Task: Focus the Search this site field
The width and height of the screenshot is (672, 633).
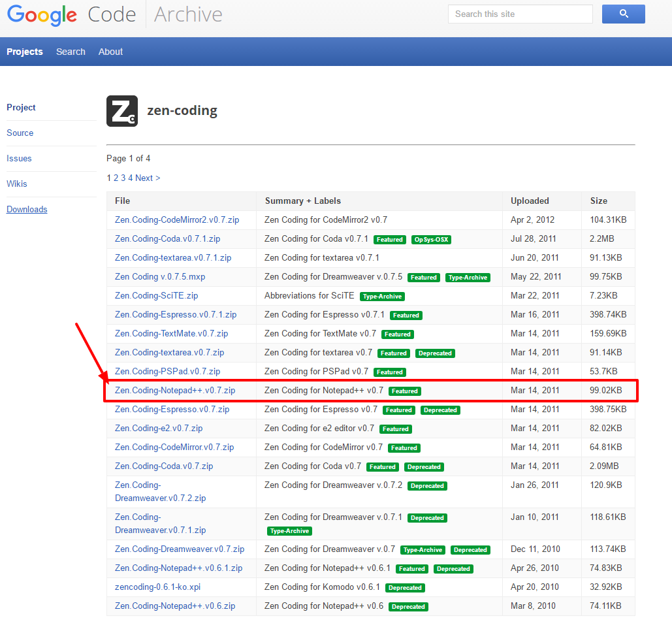Action: click(520, 14)
